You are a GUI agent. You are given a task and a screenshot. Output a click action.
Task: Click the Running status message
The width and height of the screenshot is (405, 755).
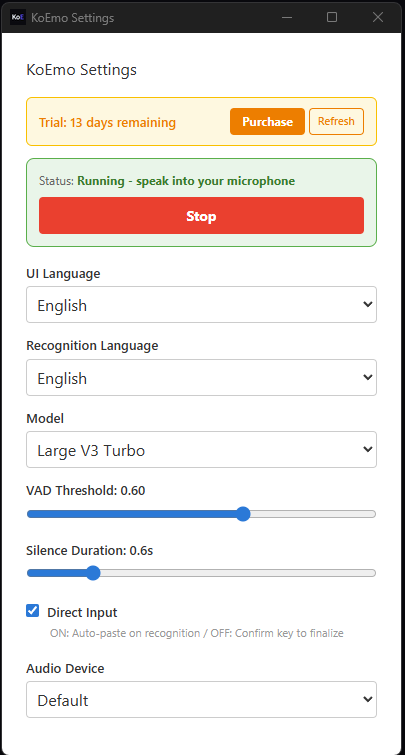[x=186, y=181]
